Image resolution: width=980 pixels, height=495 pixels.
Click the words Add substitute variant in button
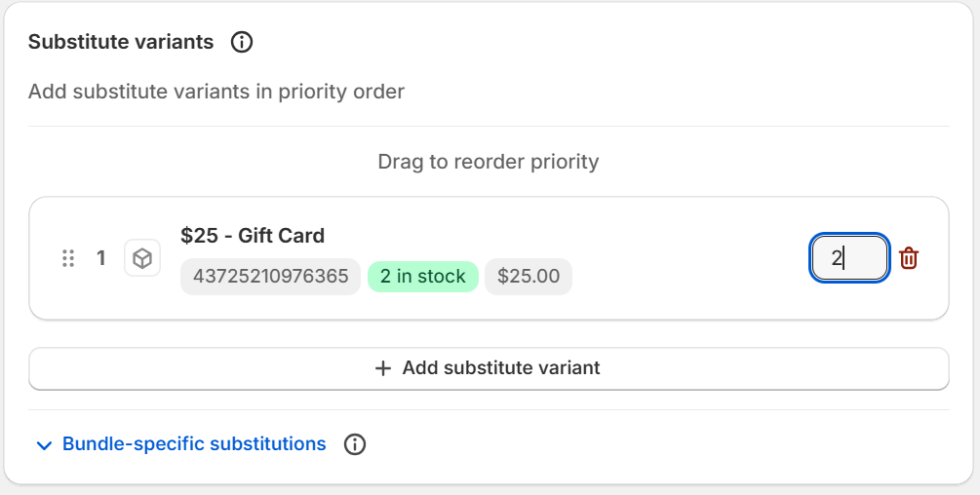coord(501,368)
